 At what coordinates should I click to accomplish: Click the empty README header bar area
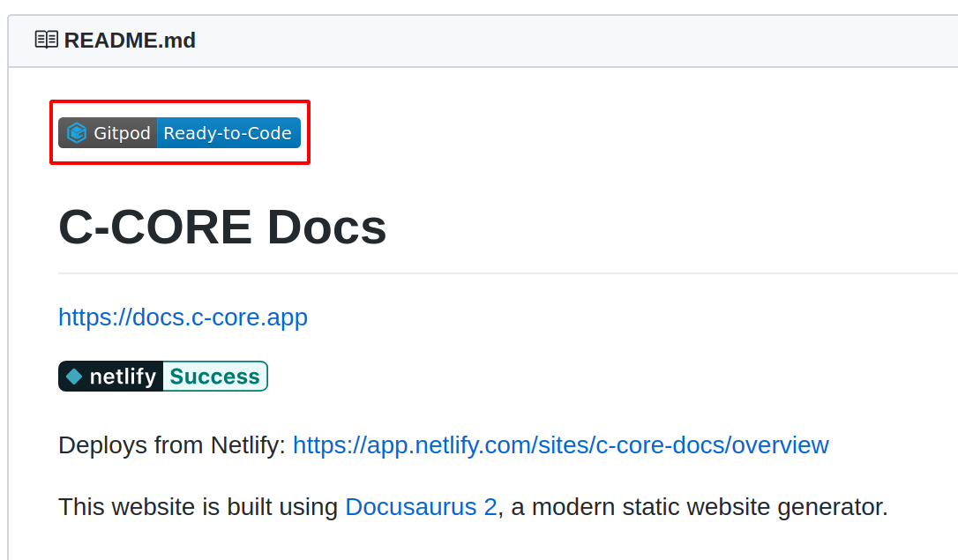(x=573, y=41)
